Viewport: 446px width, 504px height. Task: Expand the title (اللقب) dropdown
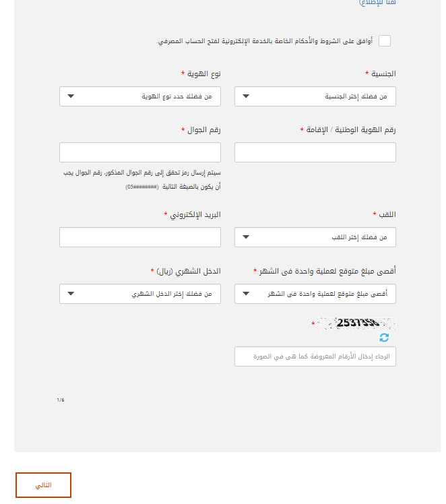[x=315, y=237]
